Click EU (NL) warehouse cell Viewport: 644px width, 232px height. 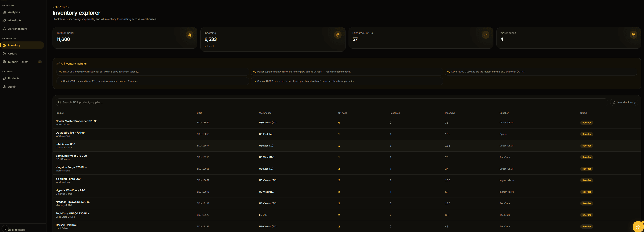pos(263,215)
